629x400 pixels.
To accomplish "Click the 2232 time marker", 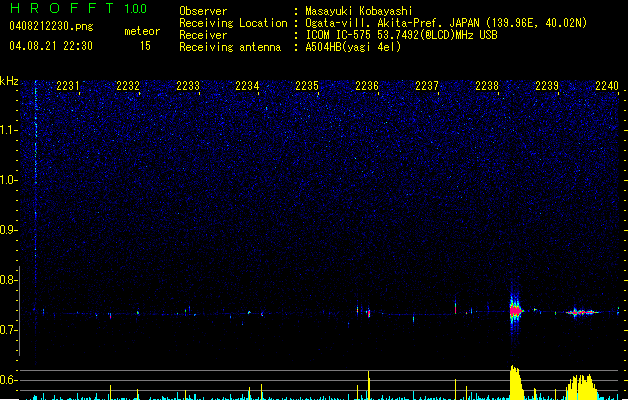I will (128, 86).
